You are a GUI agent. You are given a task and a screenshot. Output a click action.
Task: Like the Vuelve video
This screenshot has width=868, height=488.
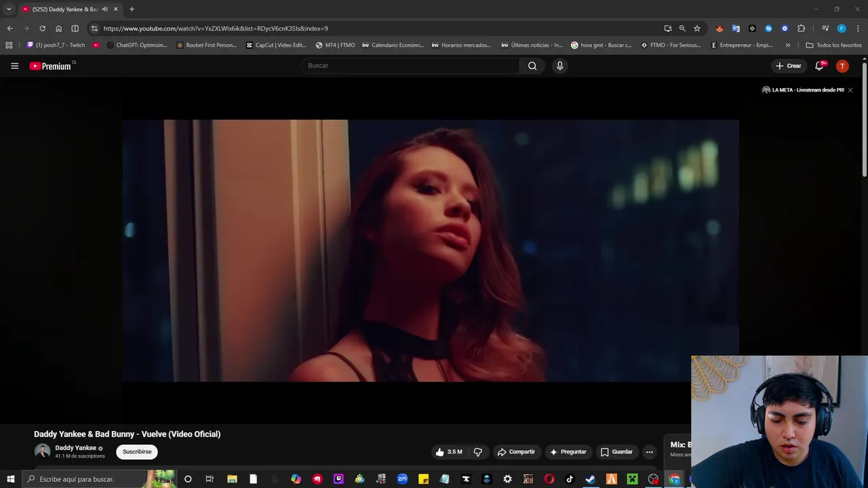pos(449,452)
